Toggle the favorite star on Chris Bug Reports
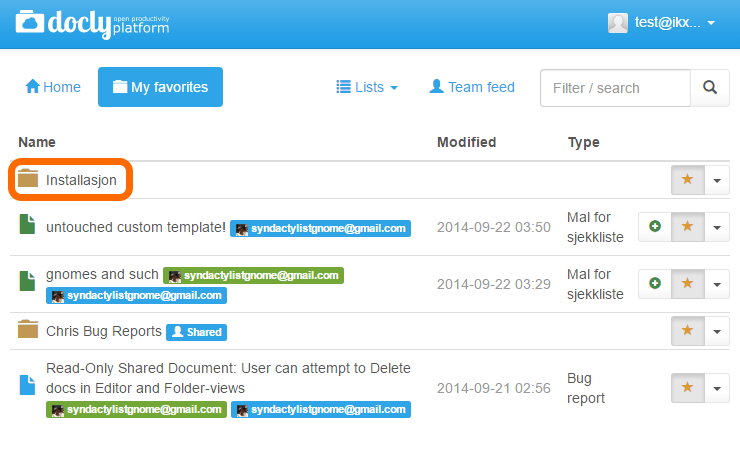 (x=688, y=330)
